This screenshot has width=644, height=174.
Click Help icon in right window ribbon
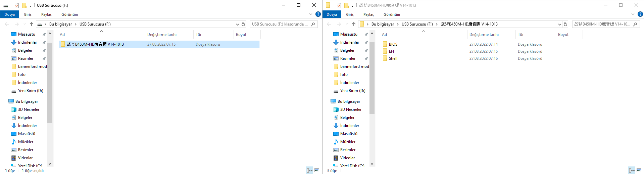pos(640,14)
